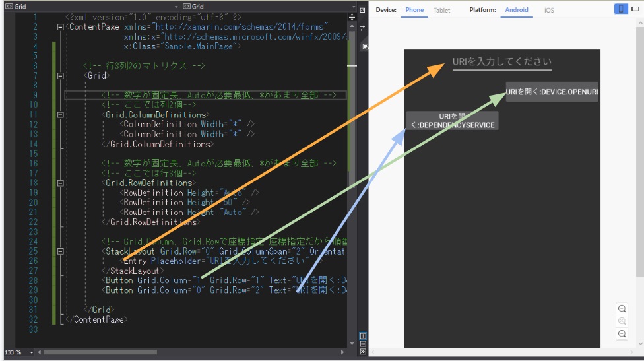Collapse the Grid element on line 7
Screen dimensions: 644x361
click(x=61, y=76)
